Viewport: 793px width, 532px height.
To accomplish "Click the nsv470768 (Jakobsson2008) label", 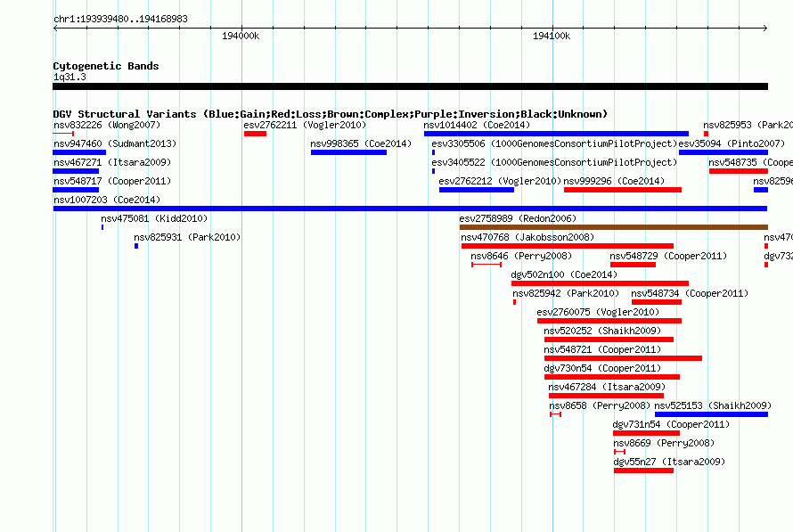I will click(x=527, y=237).
